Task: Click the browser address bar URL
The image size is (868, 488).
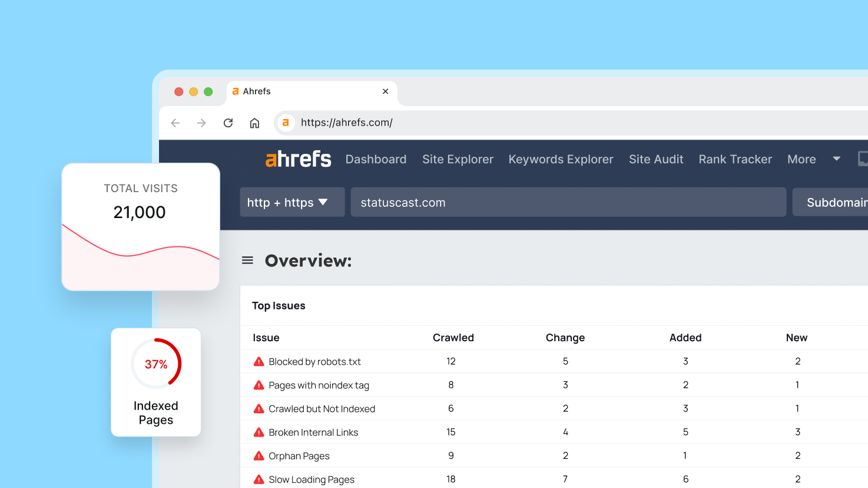Action: pos(346,123)
